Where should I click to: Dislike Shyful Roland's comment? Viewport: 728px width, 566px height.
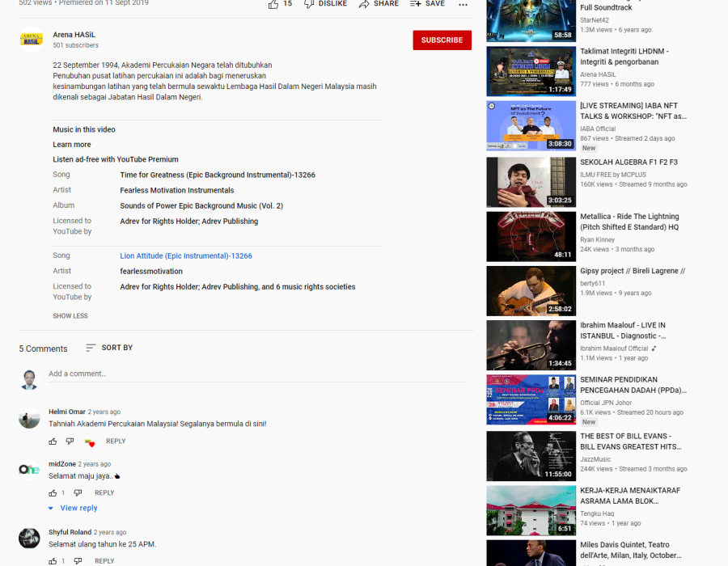[78, 561]
